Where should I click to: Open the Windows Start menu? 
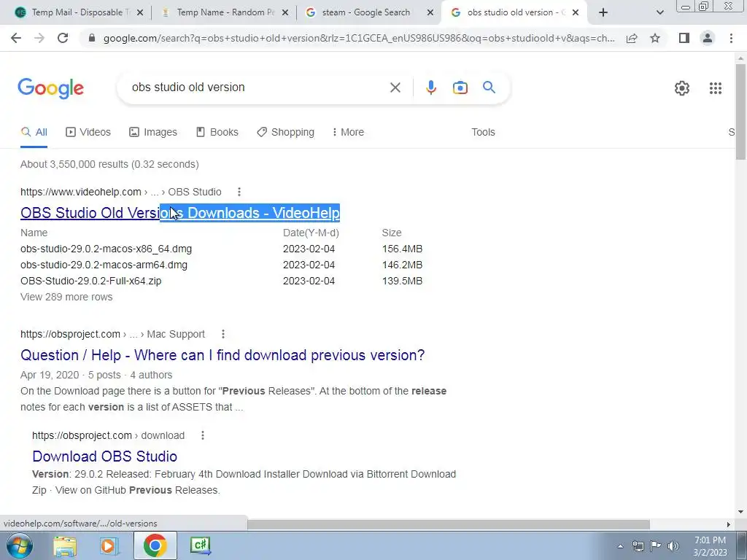point(20,545)
